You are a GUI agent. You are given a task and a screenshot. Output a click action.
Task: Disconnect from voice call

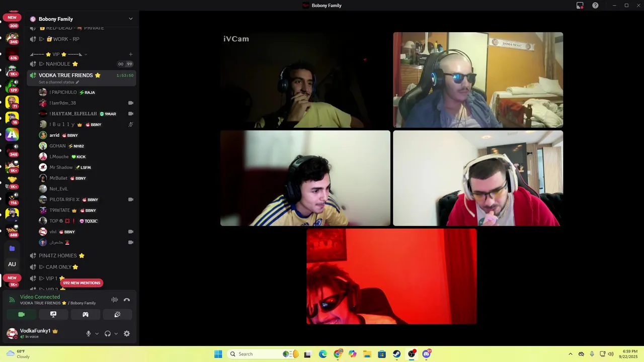click(x=127, y=300)
